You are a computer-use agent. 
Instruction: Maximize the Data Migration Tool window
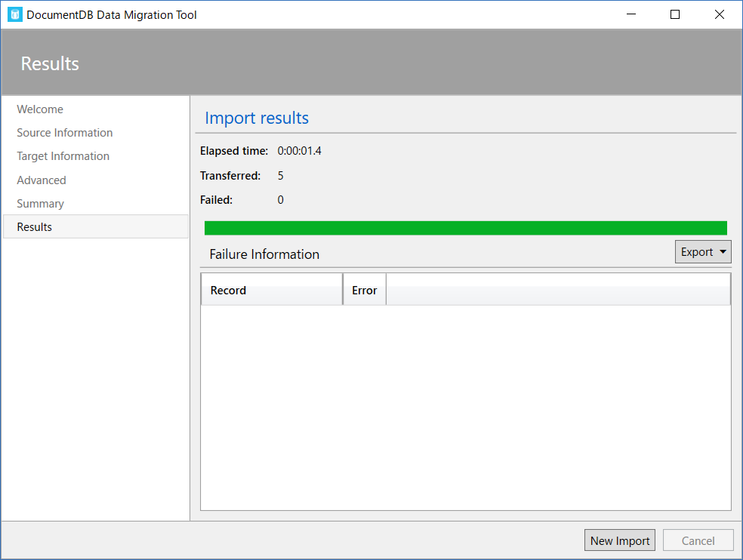675,14
